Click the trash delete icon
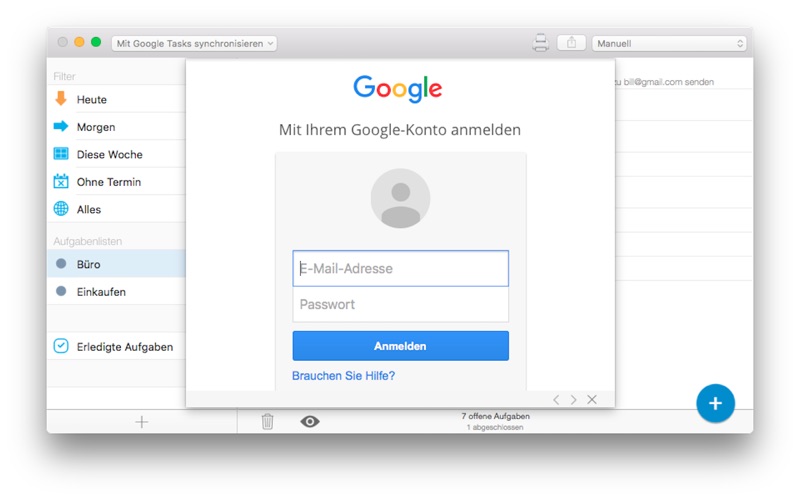 click(267, 421)
